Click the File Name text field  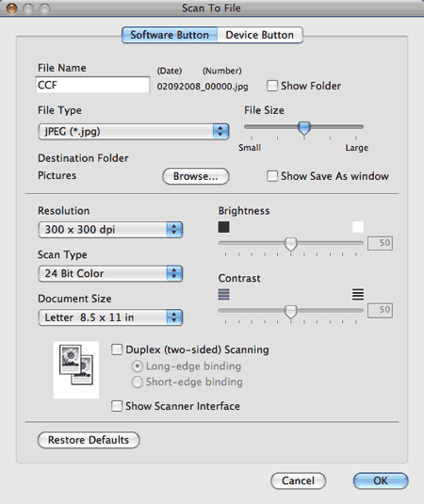click(92, 85)
